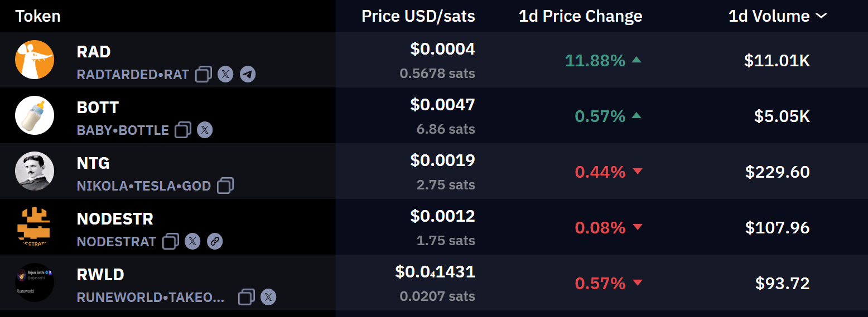Open the NODESTR token page
The width and height of the screenshot is (868, 317).
(115, 219)
